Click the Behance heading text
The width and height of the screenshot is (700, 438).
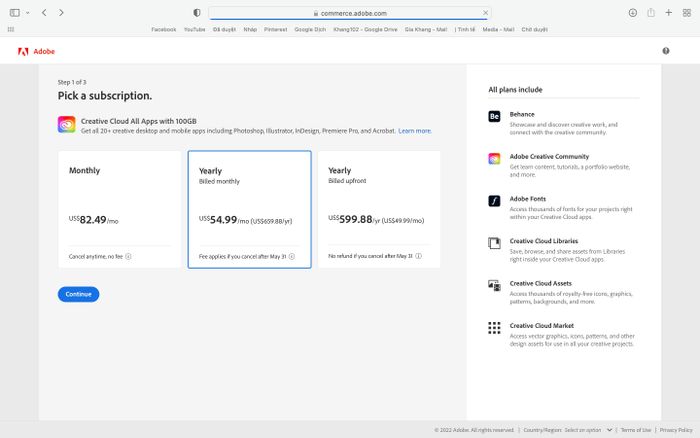[522, 114]
